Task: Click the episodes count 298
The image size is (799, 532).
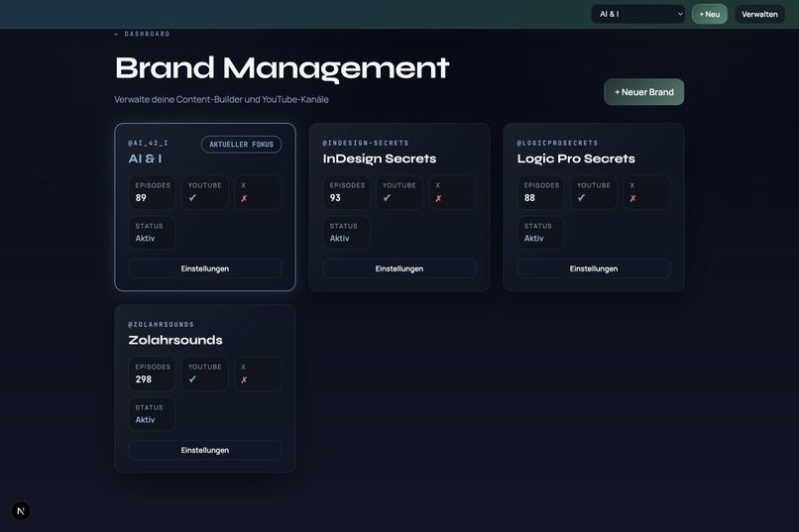Action: tap(144, 379)
